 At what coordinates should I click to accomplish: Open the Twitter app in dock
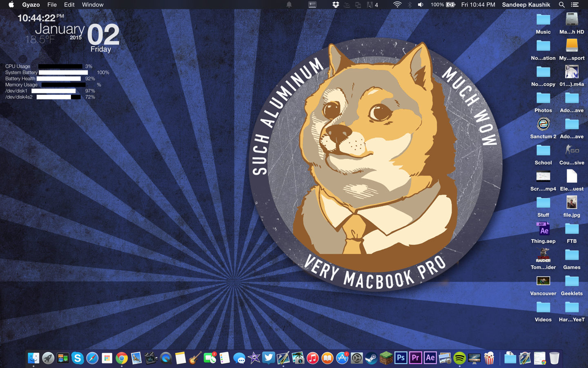point(269,358)
